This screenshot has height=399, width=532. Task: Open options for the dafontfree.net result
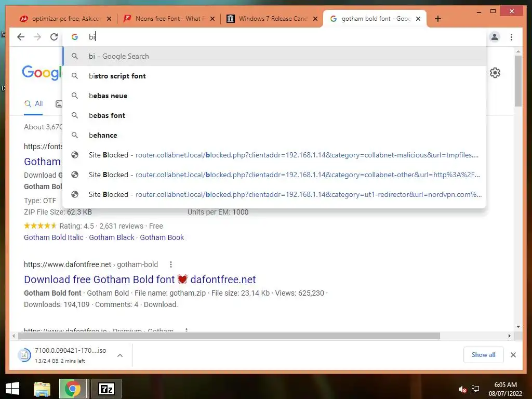[x=170, y=264]
